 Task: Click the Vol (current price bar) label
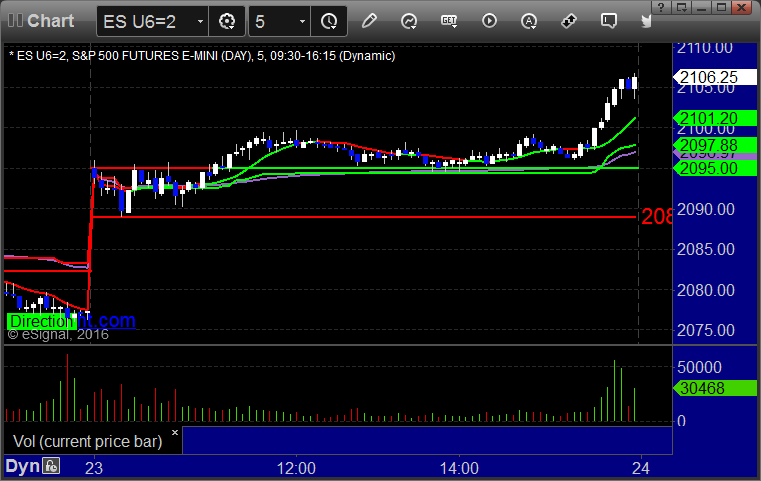[88, 441]
